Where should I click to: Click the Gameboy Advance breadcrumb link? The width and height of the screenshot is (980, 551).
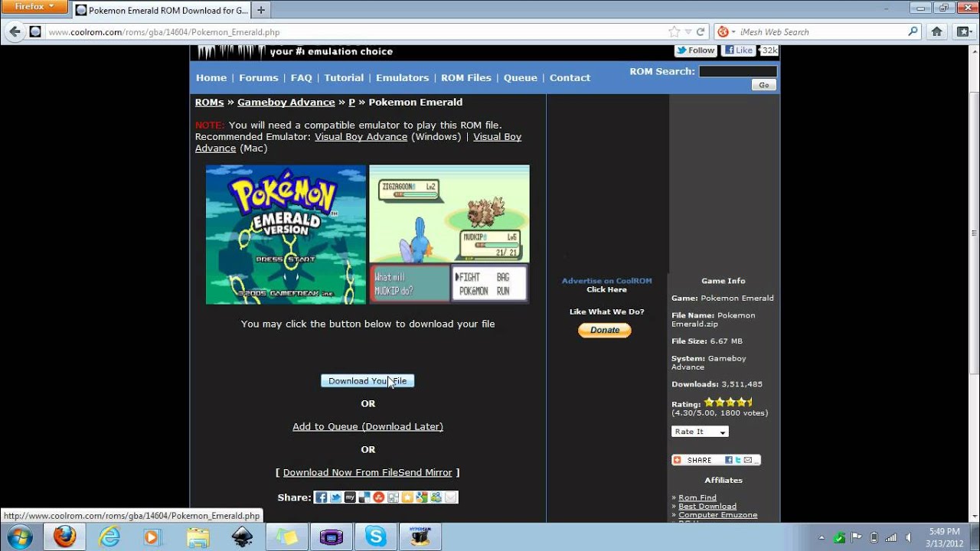point(286,102)
